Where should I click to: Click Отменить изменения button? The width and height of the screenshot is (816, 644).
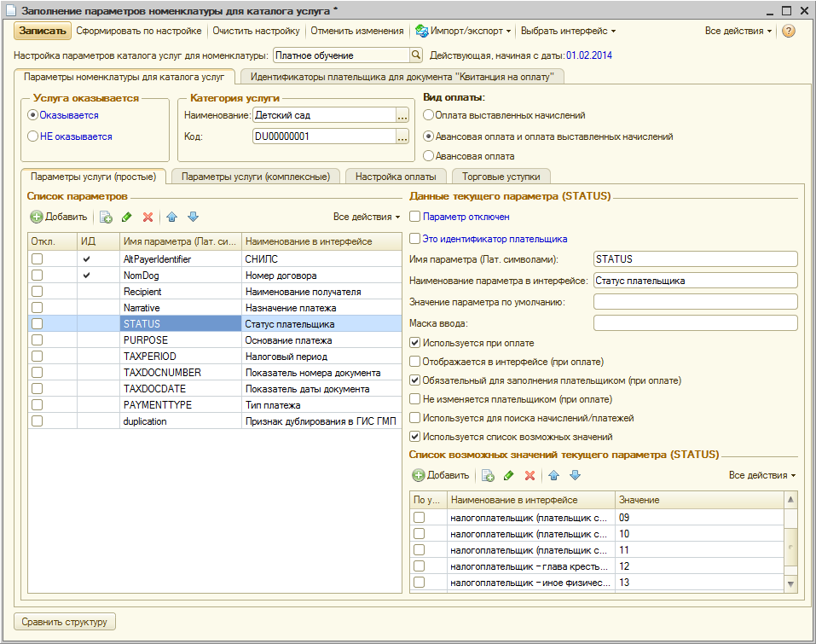tap(357, 32)
